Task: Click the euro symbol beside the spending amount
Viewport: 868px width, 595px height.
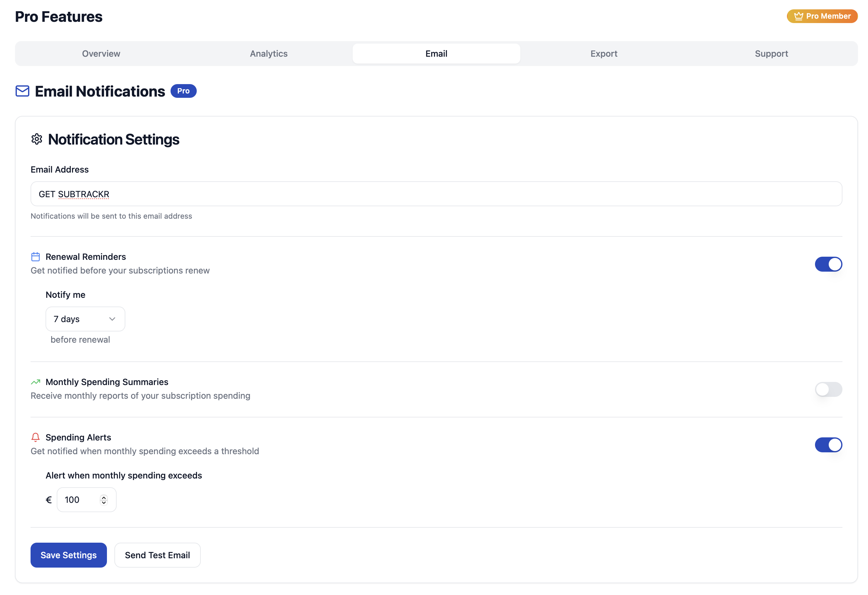Action: [48, 499]
